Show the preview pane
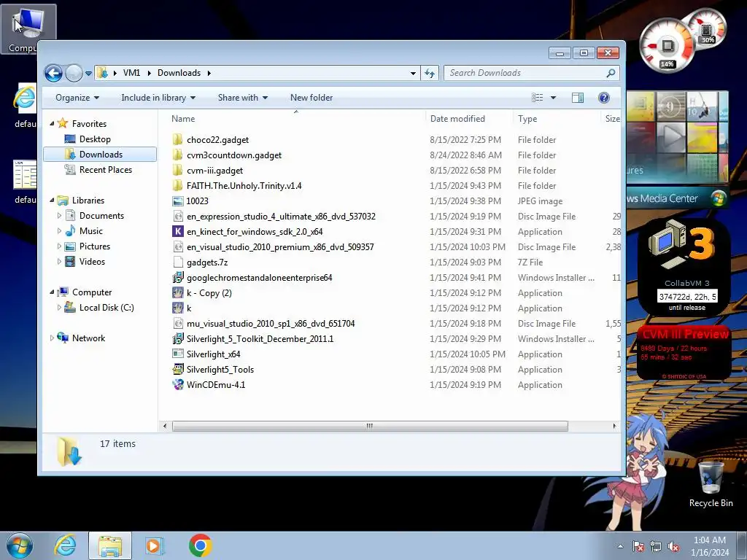747x560 pixels. tap(578, 98)
